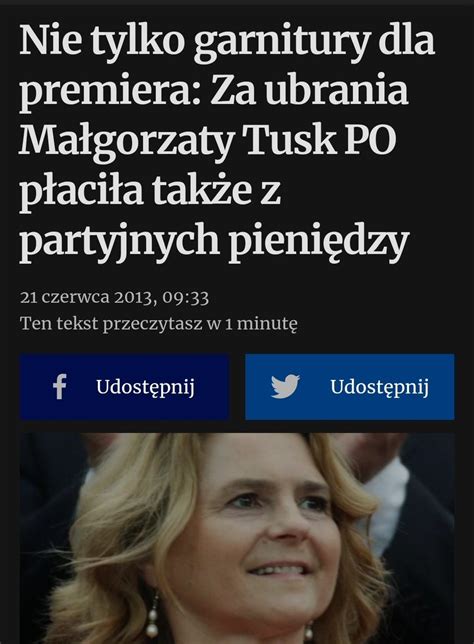The image size is (474, 644).
Task: Click 'Ten tekst przeczytasz w 1 minutę' note
Action: tap(159, 324)
